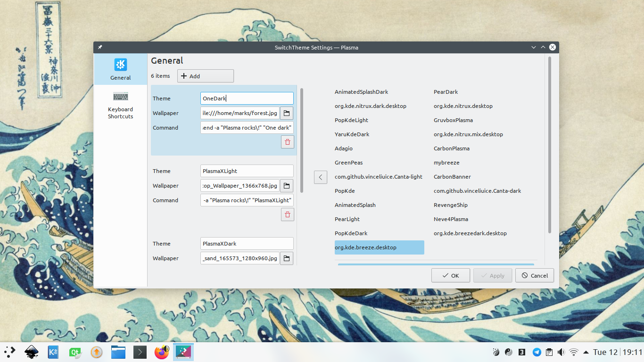This screenshot has width=644, height=362.
Task: Edit the forest.jpg wallpaper path field
Action: (240, 113)
